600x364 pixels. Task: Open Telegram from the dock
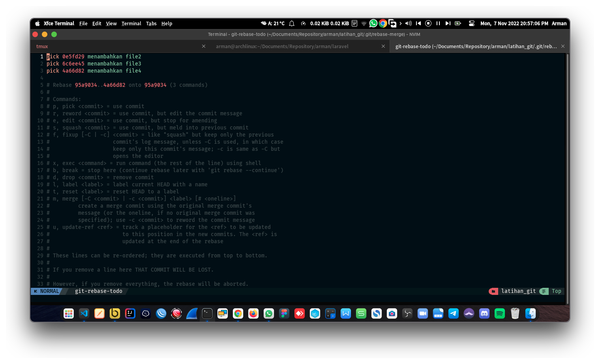454,313
